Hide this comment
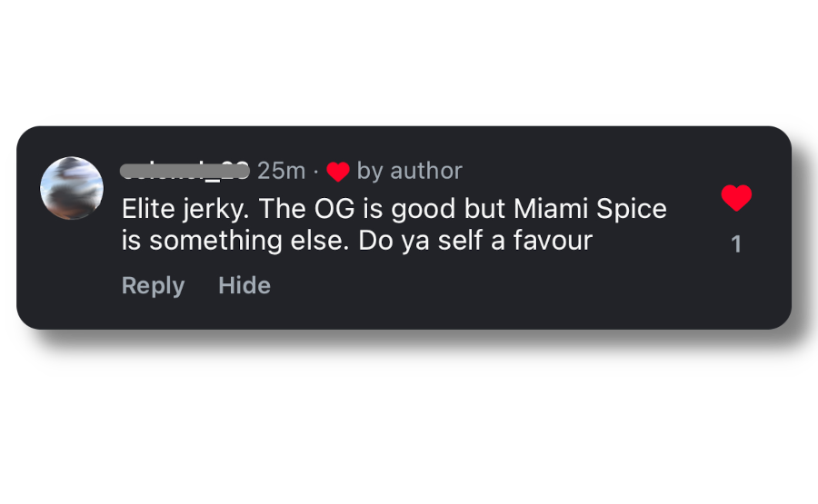818x504 pixels. [x=244, y=285]
